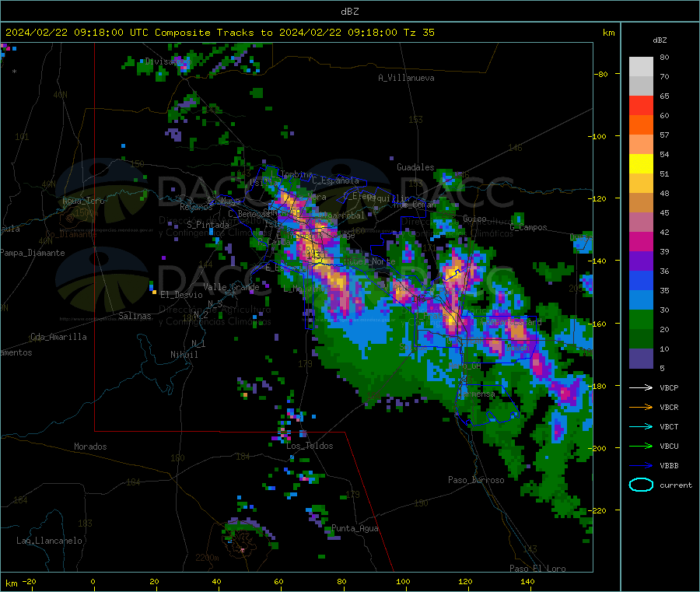The image size is (700, 592).
Task: Click the 0 km tick on bottom axis
Action: click(x=93, y=581)
